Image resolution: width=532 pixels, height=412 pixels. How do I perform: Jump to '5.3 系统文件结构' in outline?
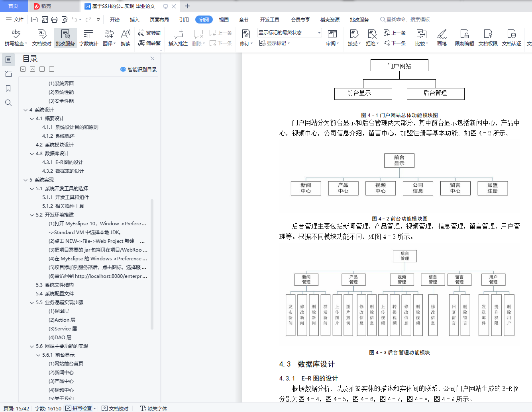coord(55,285)
